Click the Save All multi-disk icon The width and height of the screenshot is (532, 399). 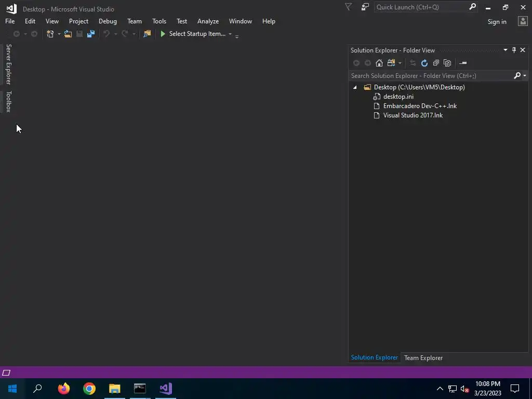[90, 34]
